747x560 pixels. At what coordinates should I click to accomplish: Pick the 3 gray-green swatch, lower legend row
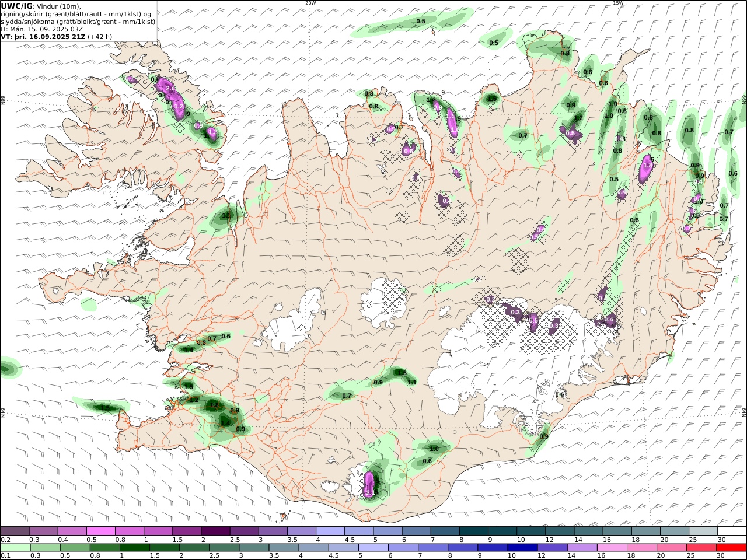pos(254,548)
